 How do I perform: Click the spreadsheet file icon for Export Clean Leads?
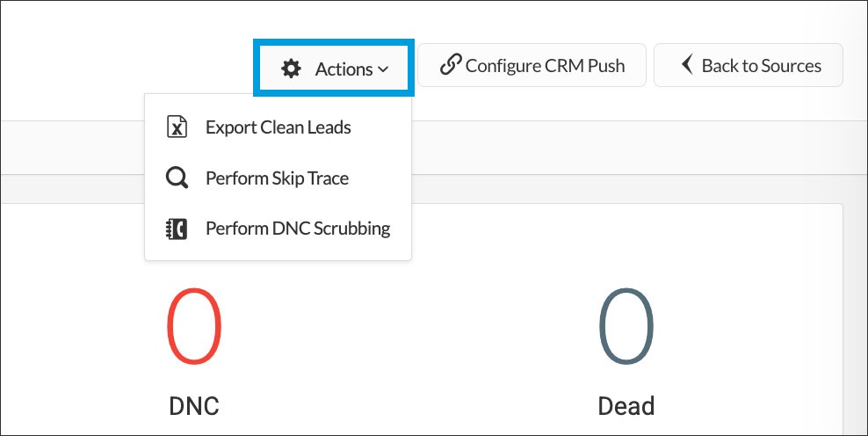tap(177, 127)
